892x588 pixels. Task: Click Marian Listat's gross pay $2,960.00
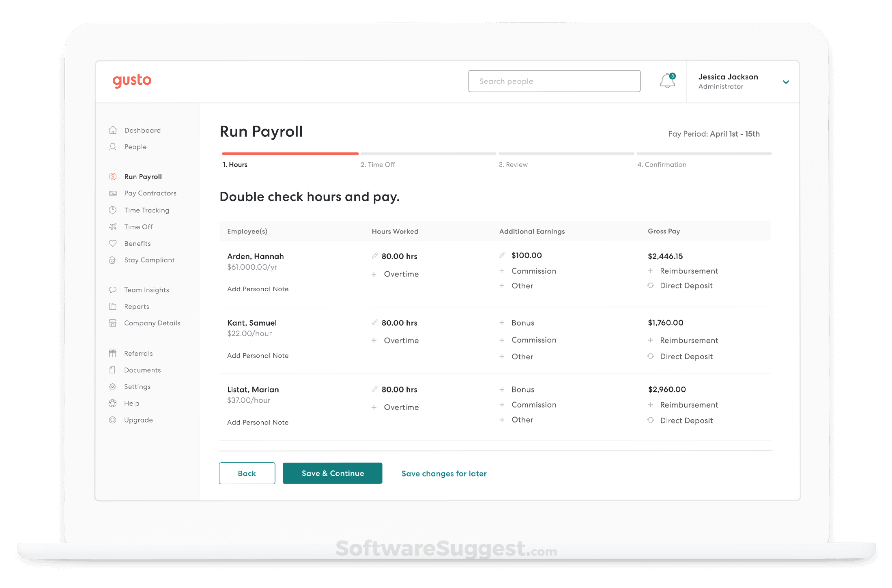(667, 389)
